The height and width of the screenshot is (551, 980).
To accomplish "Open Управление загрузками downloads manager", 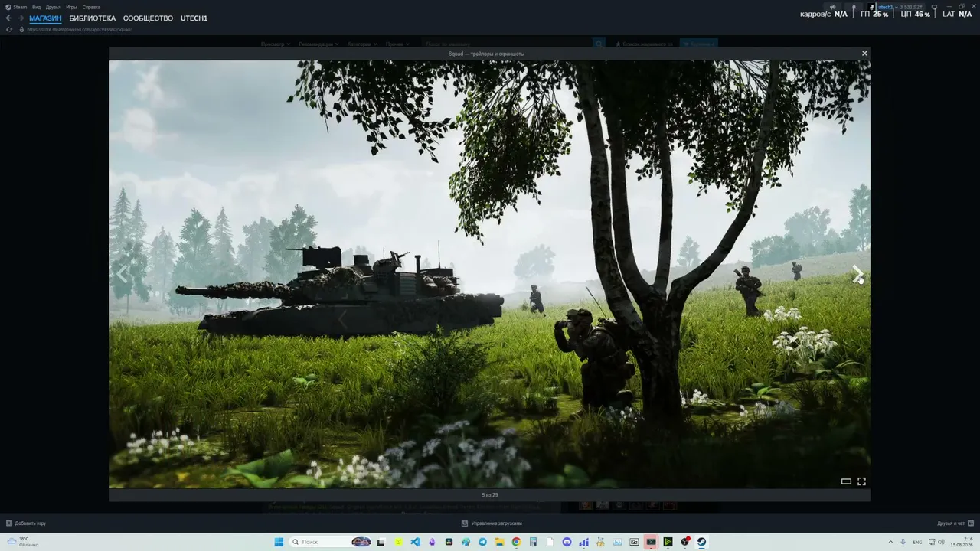I will [492, 523].
